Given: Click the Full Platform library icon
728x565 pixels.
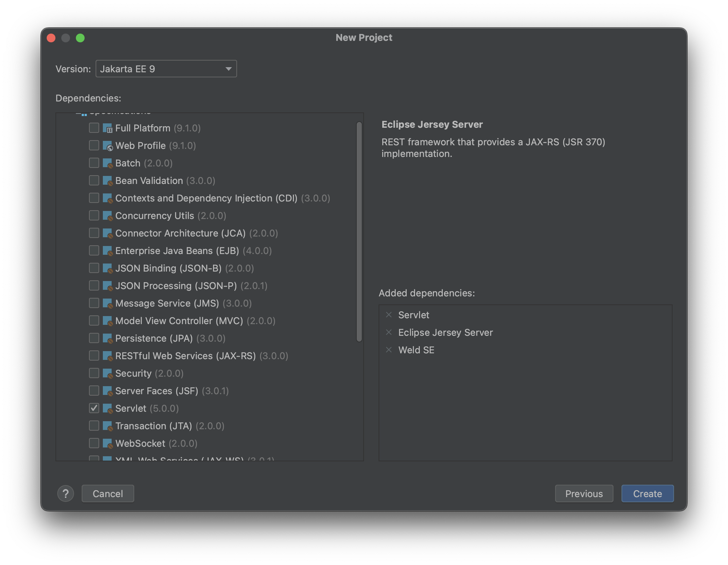Looking at the screenshot, I should [x=107, y=128].
